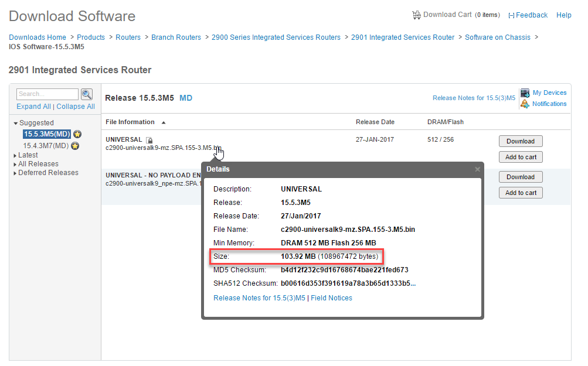
Task: Click the search magnifier button
Action: (x=87, y=94)
